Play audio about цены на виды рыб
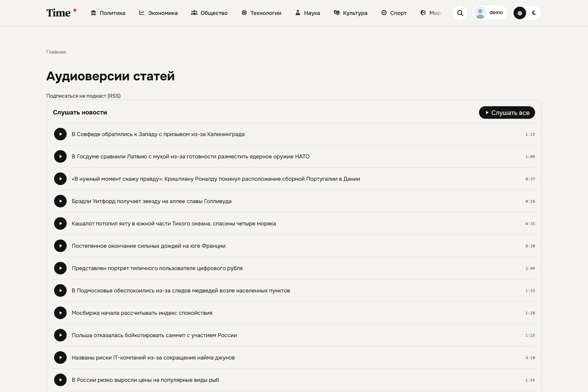588x392 pixels. point(60,380)
